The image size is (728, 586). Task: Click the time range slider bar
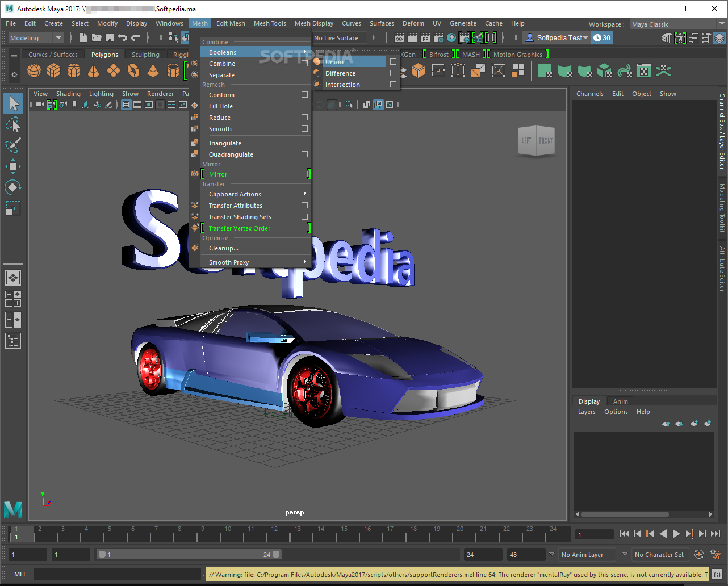click(189, 555)
